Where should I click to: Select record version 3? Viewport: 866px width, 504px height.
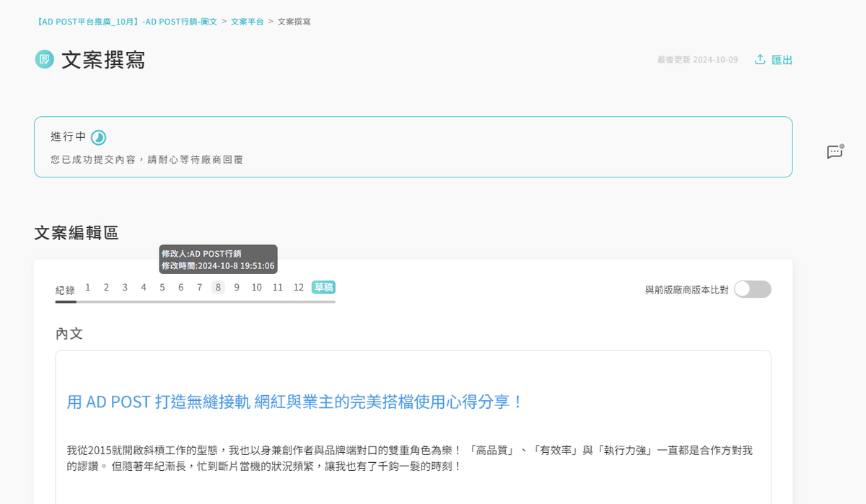125,287
